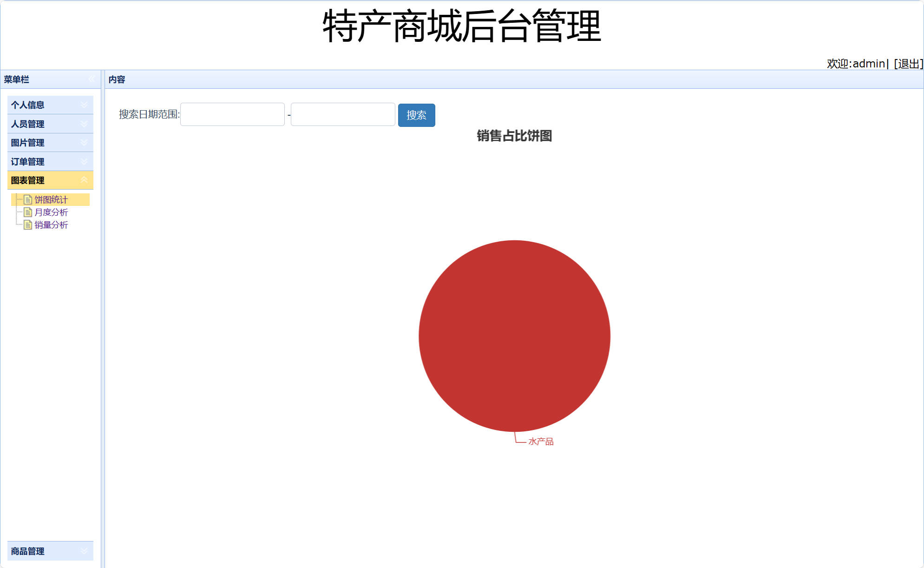Image resolution: width=924 pixels, height=568 pixels.
Task: Click the 搜索 search button
Action: [x=416, y=115]
